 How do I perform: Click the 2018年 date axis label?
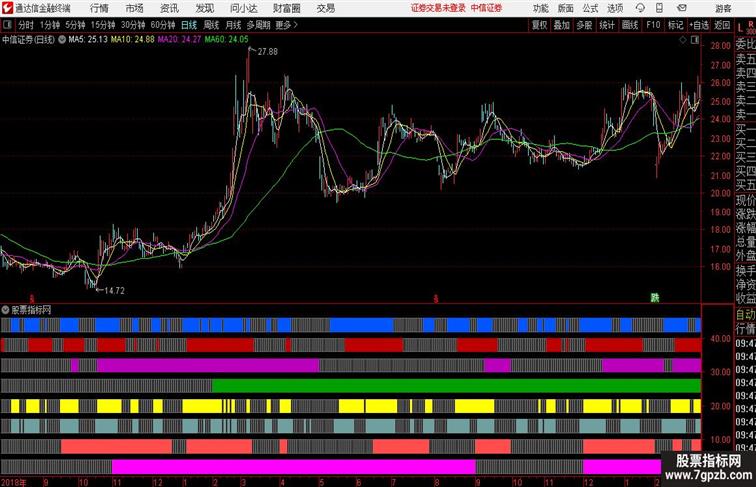(x=14, y=482)
